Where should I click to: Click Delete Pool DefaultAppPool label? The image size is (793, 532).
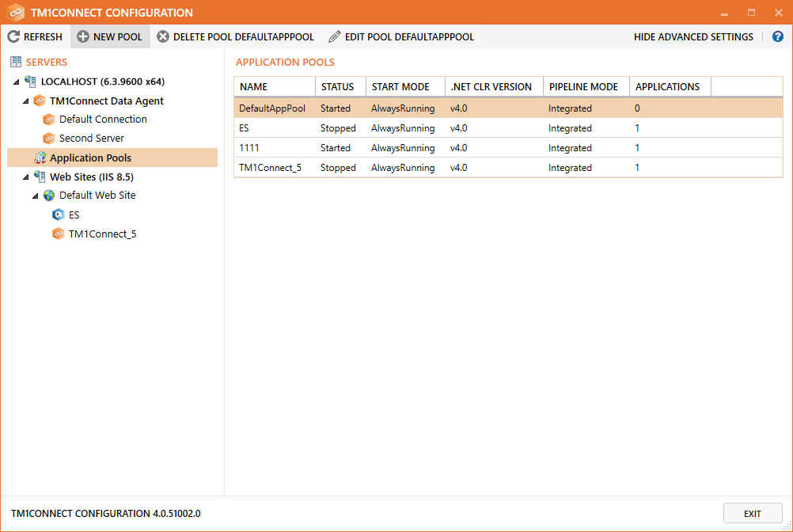[x=244, y=37]
